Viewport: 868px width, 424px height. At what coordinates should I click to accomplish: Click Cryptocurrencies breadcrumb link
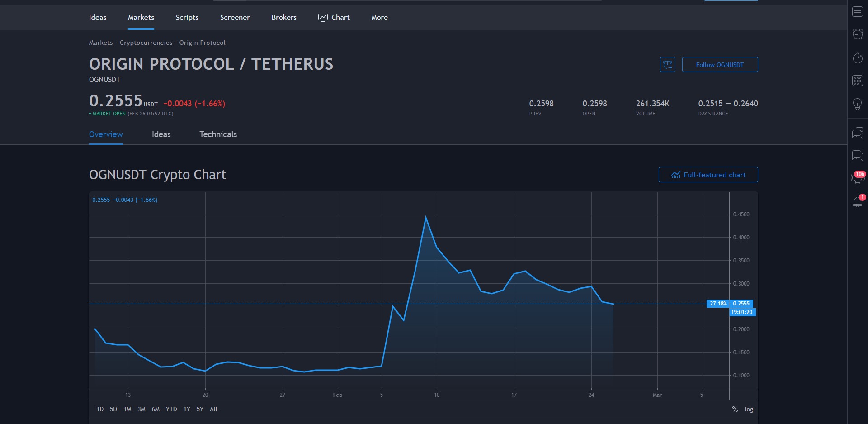[146, 43]
